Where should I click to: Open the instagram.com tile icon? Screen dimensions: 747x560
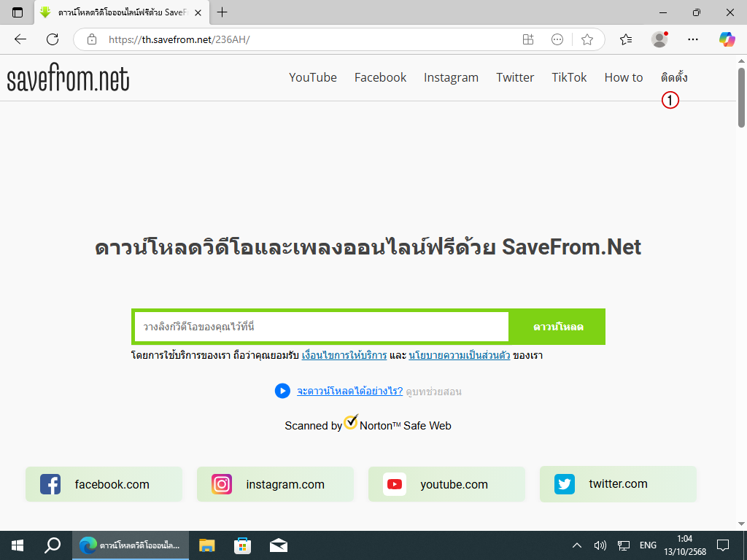(x=222, y=484)
